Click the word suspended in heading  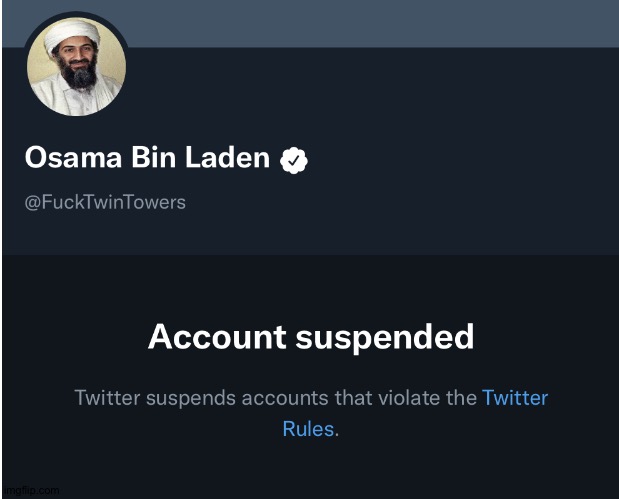pos(384,337)
